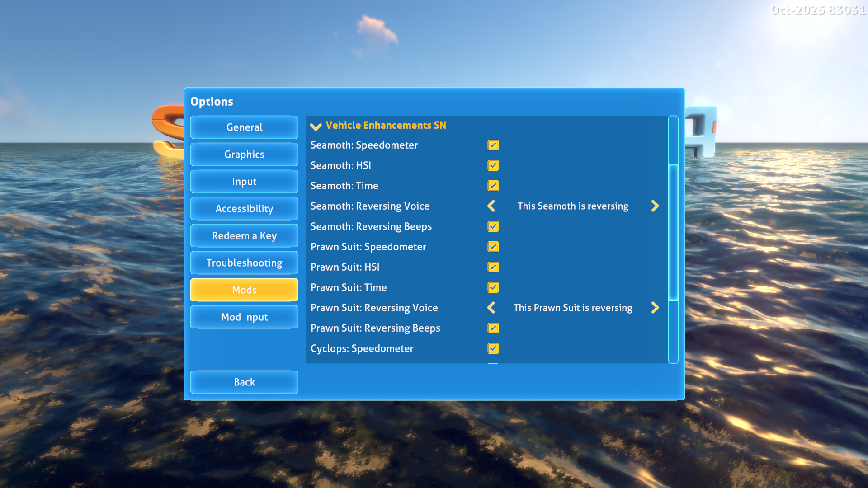Toggle Seamoth: Reversing Beeps checkbox
This screenshot has width=868, height=488.
click(493, 226)
